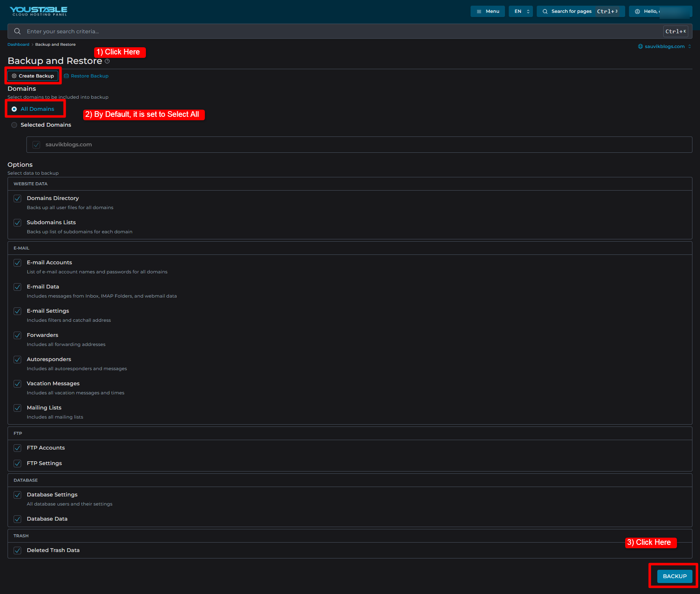Viewport: 700px width, 594px height.
Task: Switch to the Restore Backup tab
Action: coord(86,76)
